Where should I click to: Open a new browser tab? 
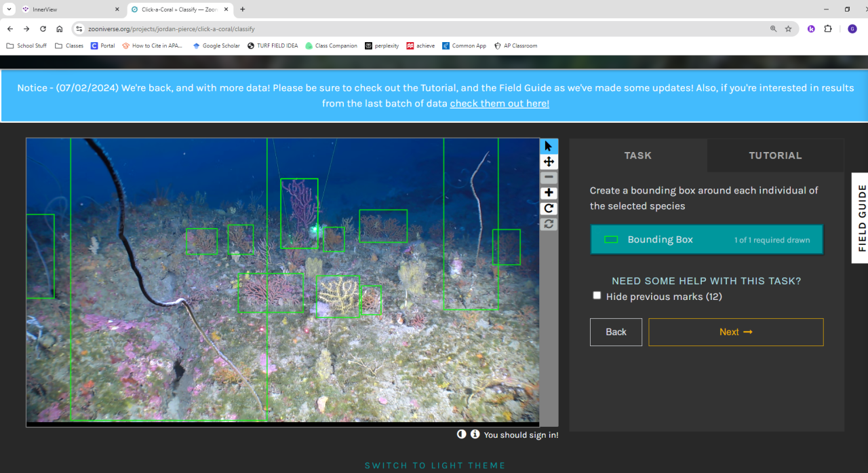(x=243, y=10)
